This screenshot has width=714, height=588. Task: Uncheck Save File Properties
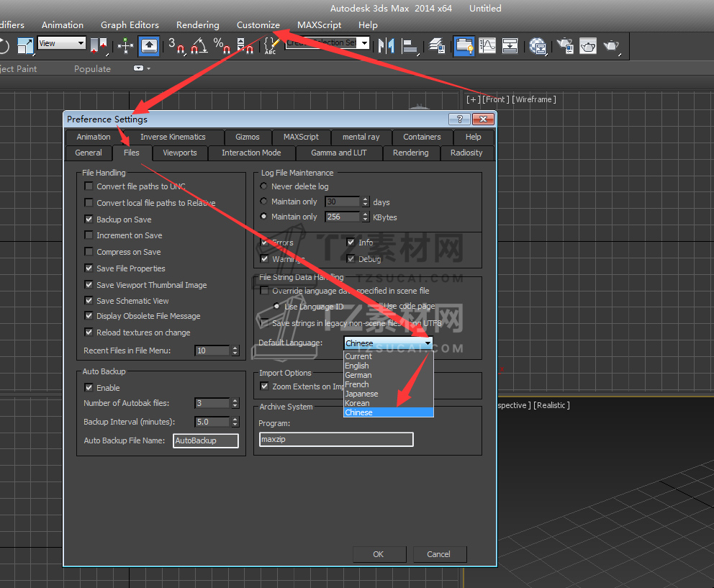[x=89, y=268]
